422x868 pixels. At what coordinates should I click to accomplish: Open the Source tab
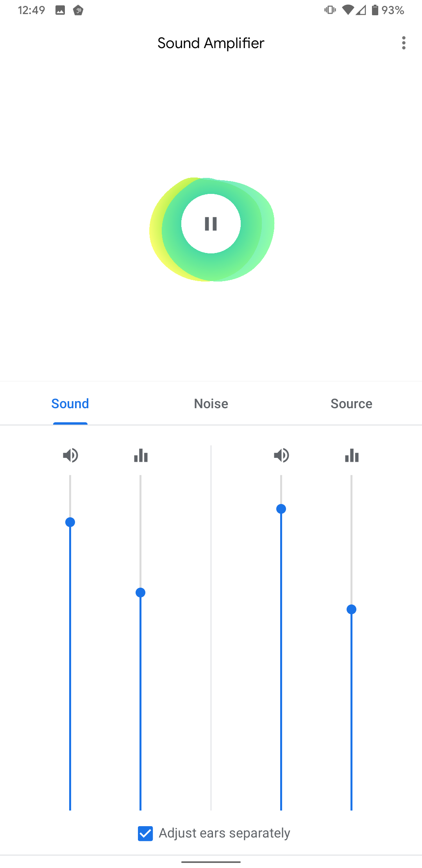click(x=351, y=404)
